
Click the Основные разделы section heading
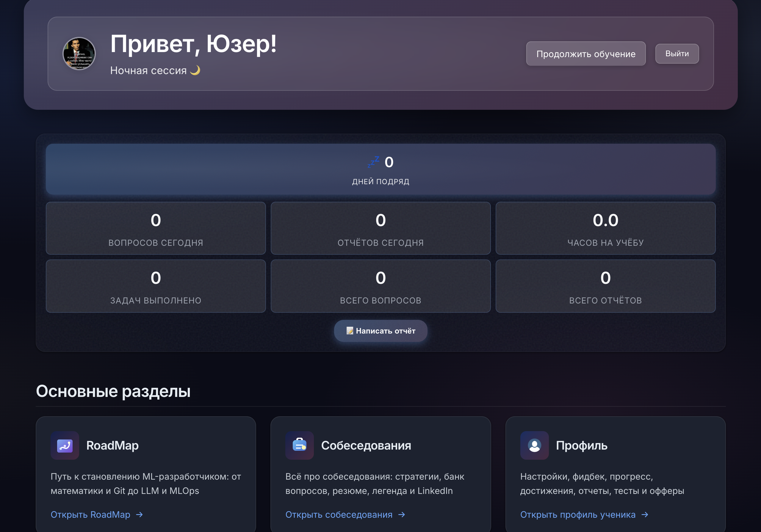tap(113, 391)
